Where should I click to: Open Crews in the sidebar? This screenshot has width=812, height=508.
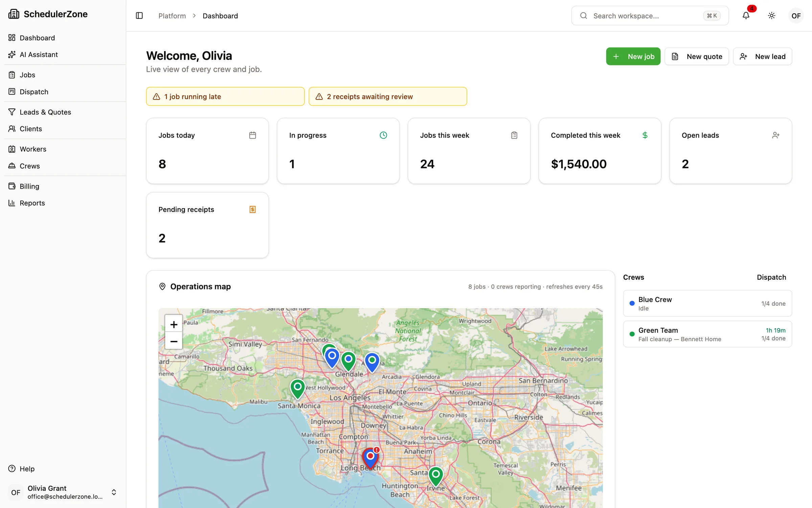63,166
